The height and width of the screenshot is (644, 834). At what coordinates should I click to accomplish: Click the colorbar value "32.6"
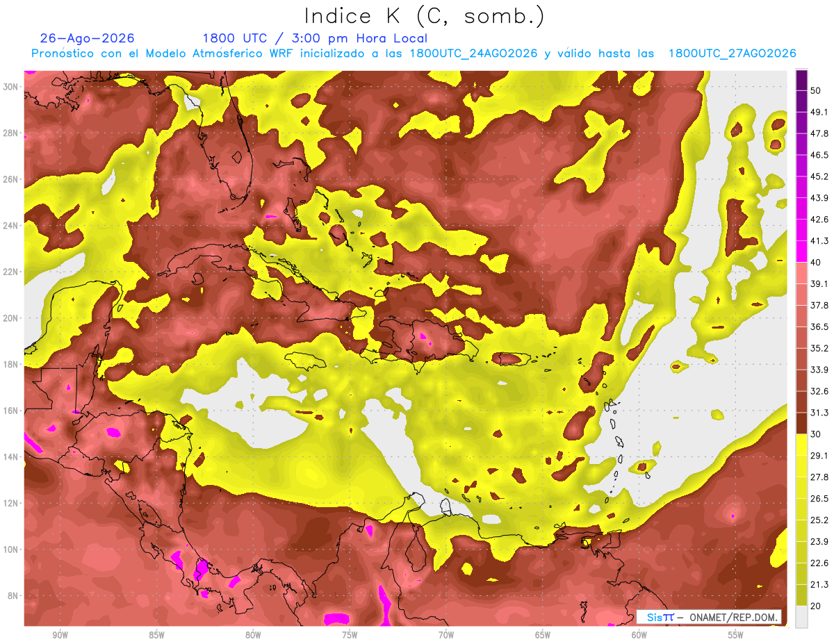click(x=819, y=391)
